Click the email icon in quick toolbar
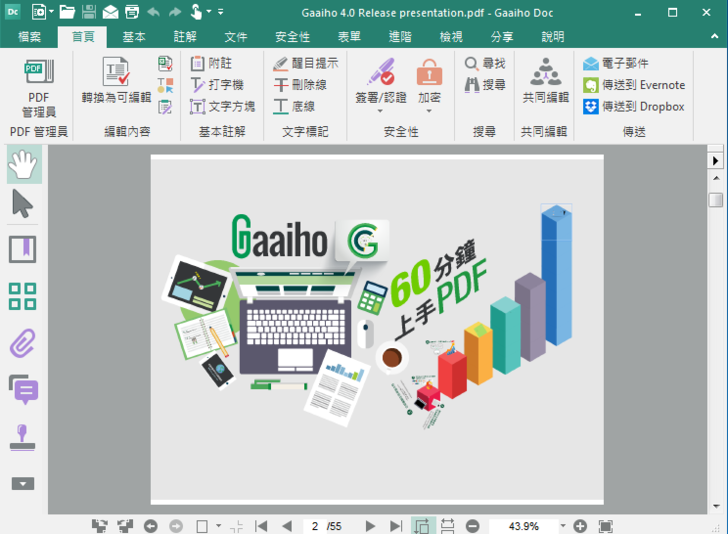The width and height of the screenshot is (728, 534). click(110, 12)
